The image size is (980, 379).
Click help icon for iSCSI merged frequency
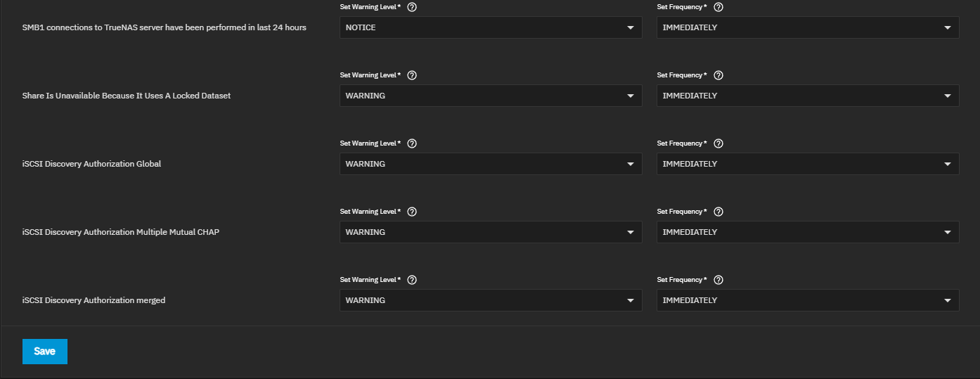[x=718, y=280]
